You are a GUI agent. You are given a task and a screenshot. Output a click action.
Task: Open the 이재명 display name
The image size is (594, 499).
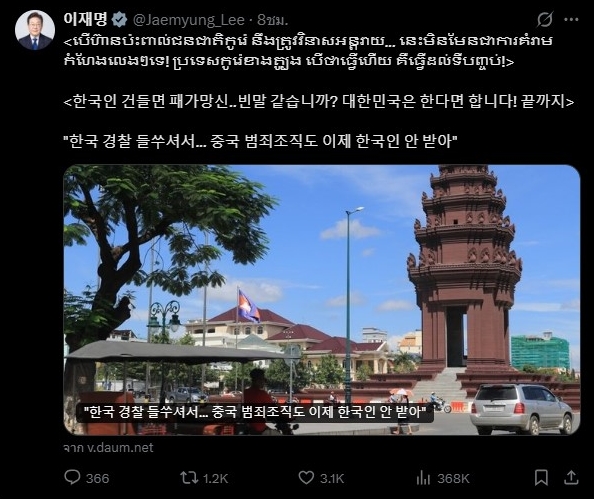tap(86, 19)
